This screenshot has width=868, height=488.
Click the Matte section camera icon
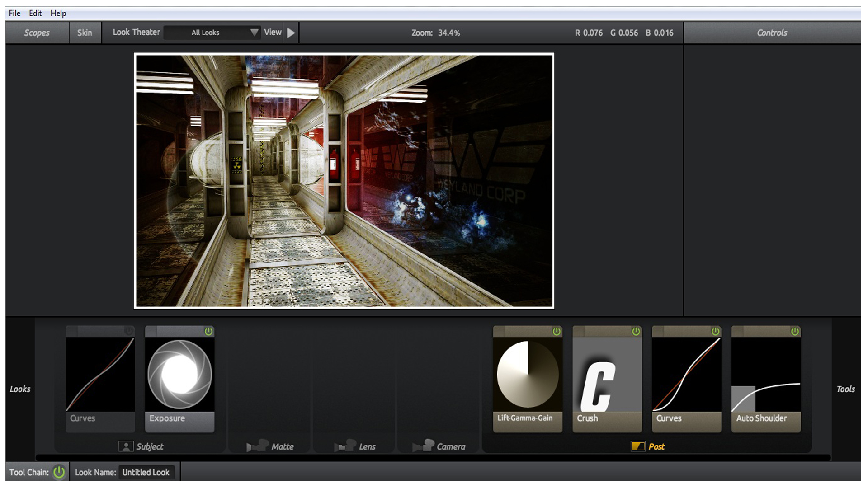[x=257, y=446]
